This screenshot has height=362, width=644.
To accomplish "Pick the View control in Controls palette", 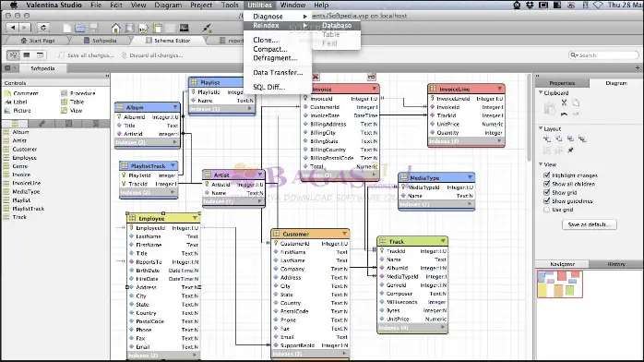I will point(71,111).
